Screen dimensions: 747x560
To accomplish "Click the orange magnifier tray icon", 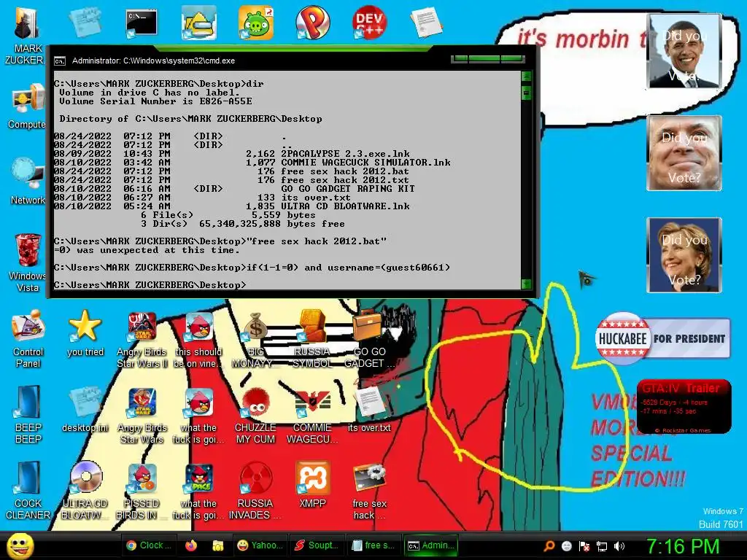I will (549, 545).
